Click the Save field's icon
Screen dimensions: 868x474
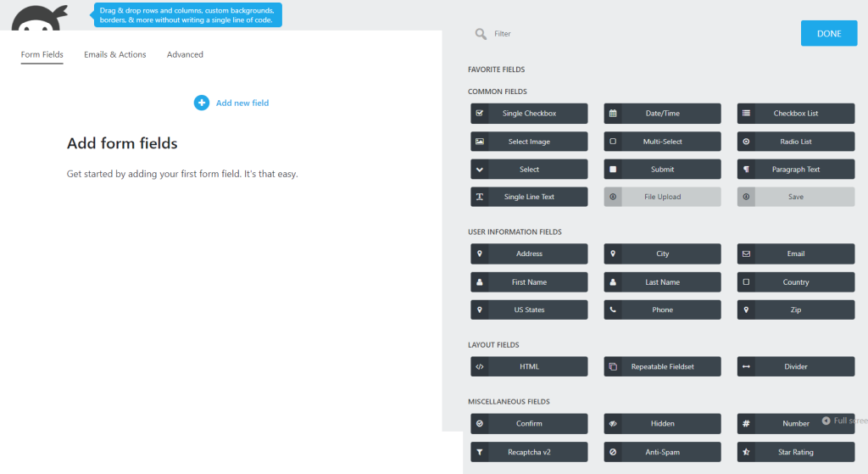click(x=746, y=197)
